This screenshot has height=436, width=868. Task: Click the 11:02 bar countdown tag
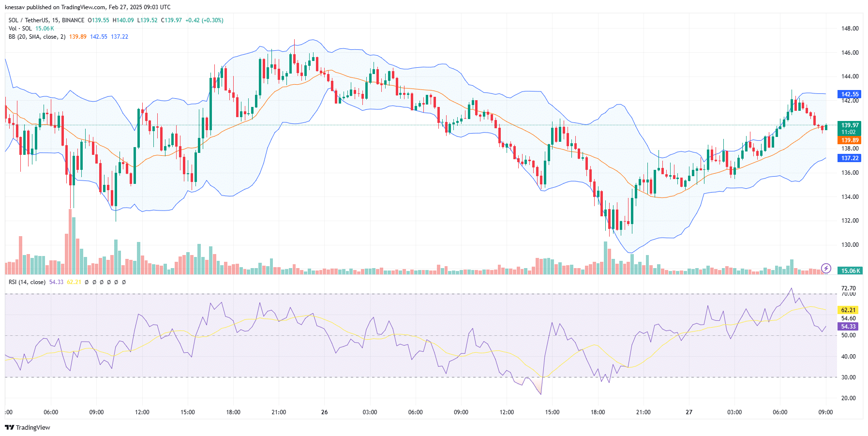(850, 132)
